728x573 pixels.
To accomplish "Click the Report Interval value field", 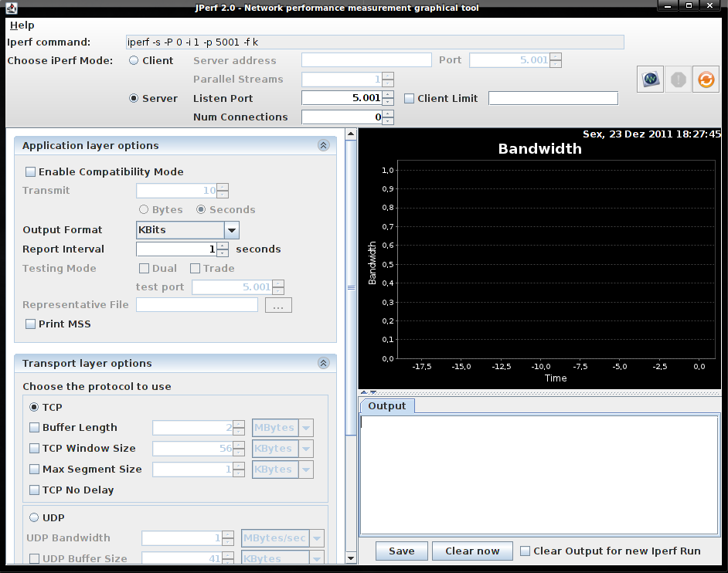I will 176,249.
